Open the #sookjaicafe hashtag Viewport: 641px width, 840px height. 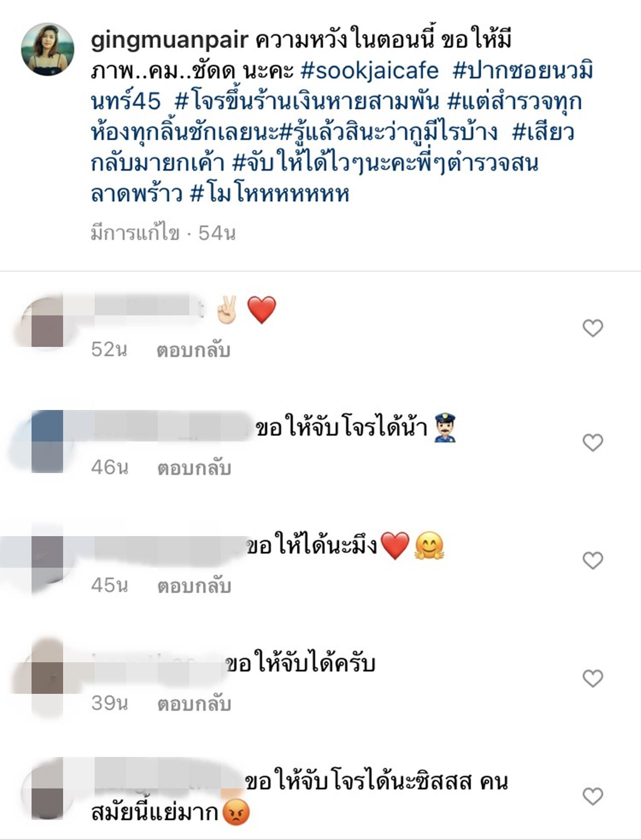(x=370, y=71)
